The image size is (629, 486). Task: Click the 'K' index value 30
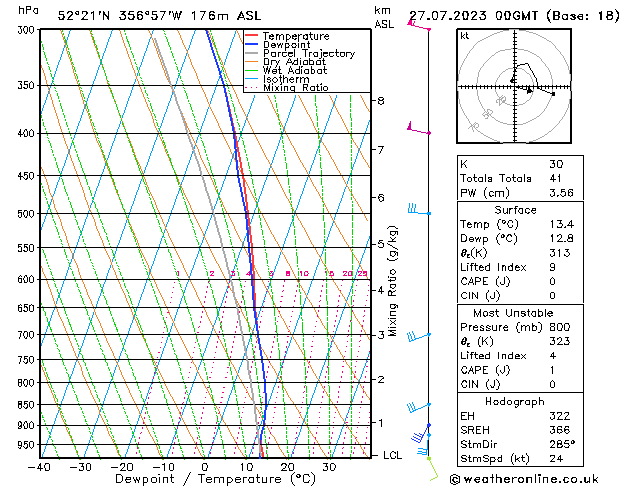point(556,164)
